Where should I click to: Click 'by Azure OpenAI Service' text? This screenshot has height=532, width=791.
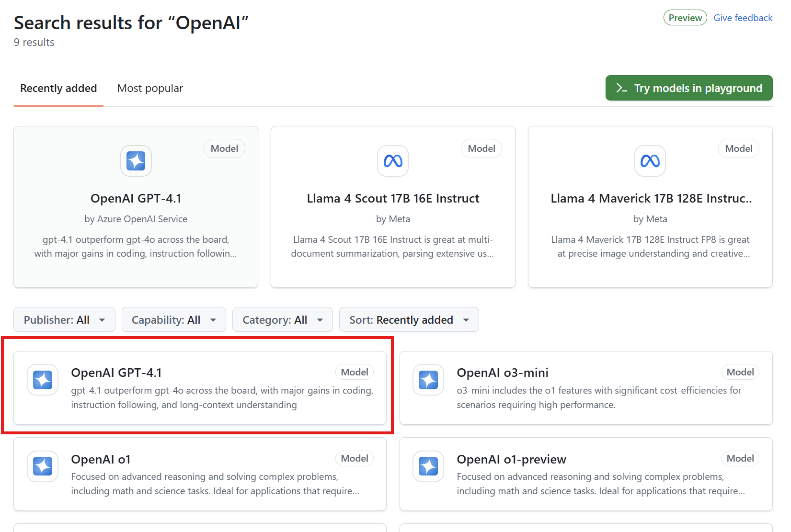136,219
